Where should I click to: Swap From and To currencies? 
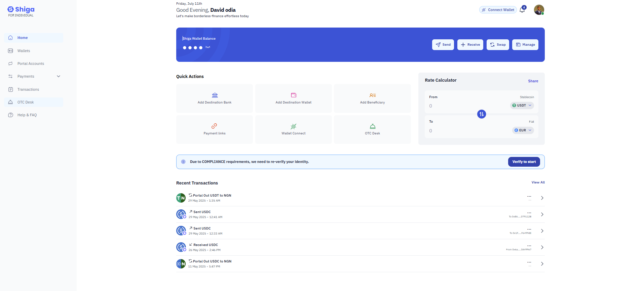(x=482, y=114)
